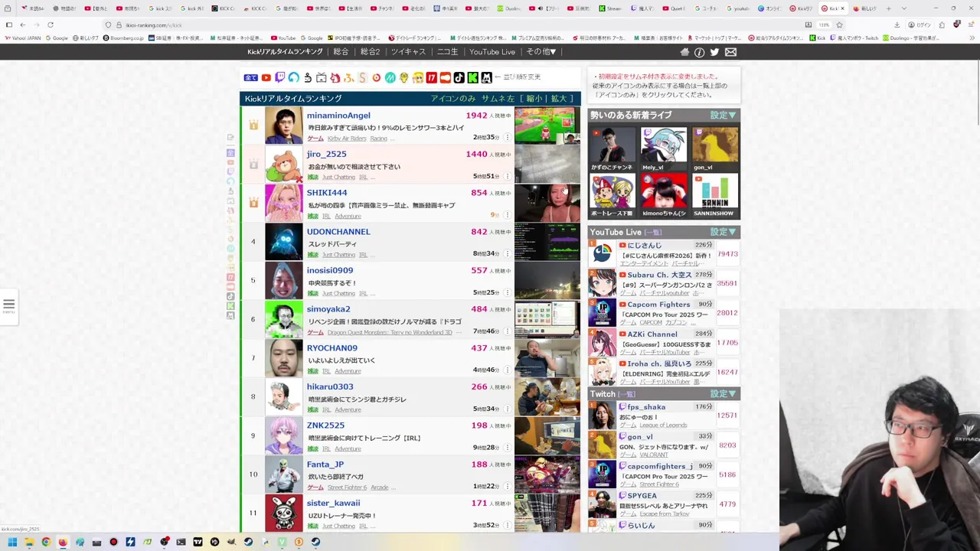
Task: Open Firefox from the taskbar
Action: pyautogui.click(x=63, y=542)
